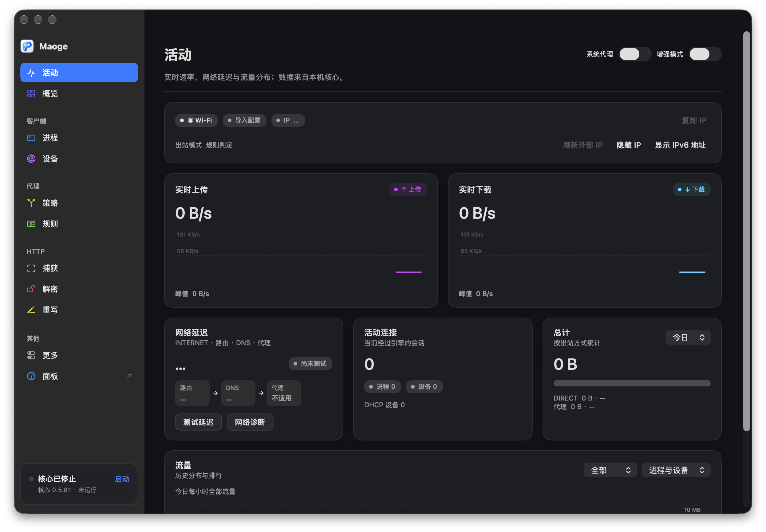Click the list icon beside 规则

(x=31, y=224)
